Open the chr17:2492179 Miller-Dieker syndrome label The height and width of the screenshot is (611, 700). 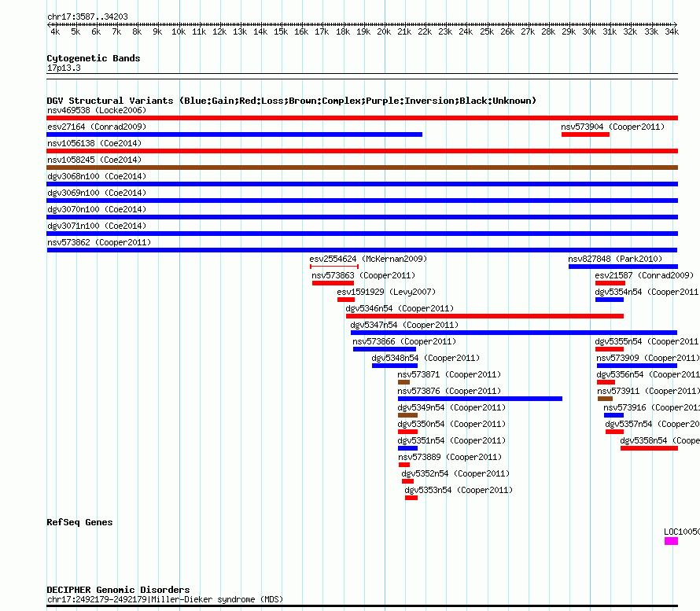point(165,599)
